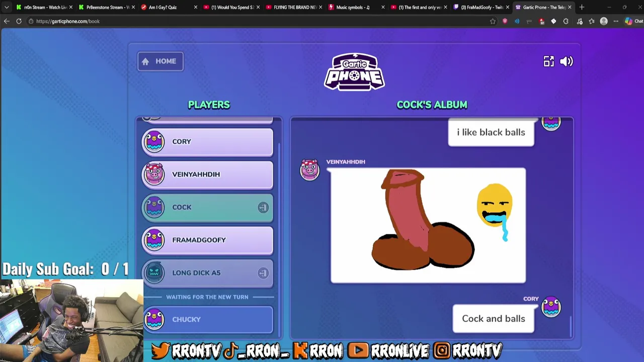Switch to the FraMadGoofy Twitch tab
The height and width of the screenshot is (362, 644).
(x=480, y=7)
